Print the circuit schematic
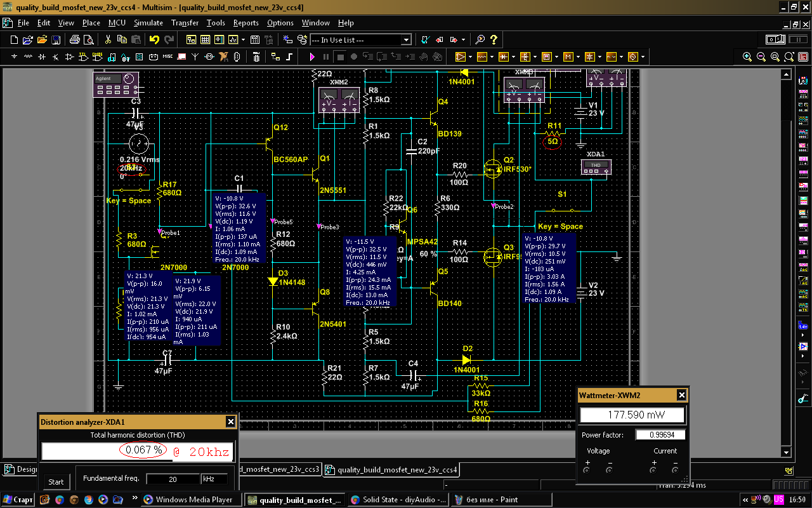 [74, 39]
